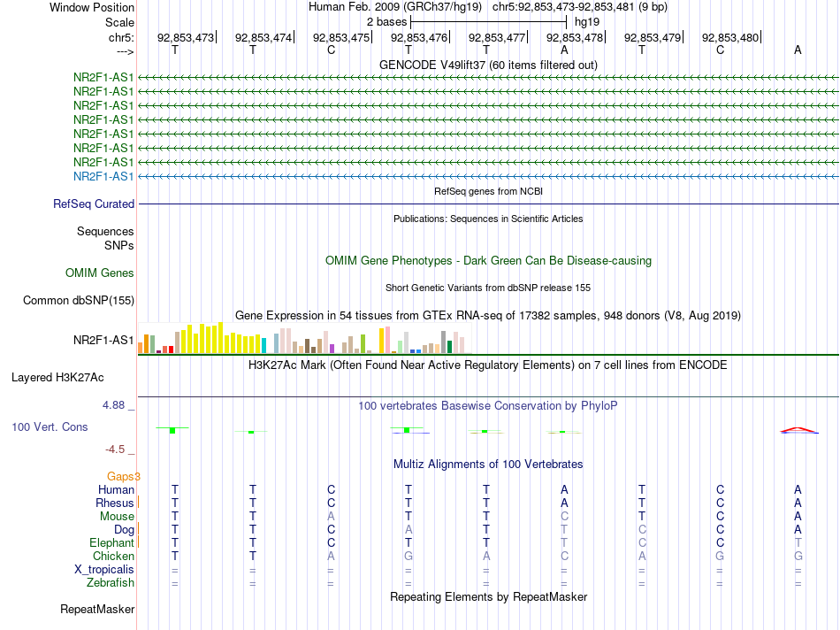Select the Rhesus alignment row label

click(115, 503)
